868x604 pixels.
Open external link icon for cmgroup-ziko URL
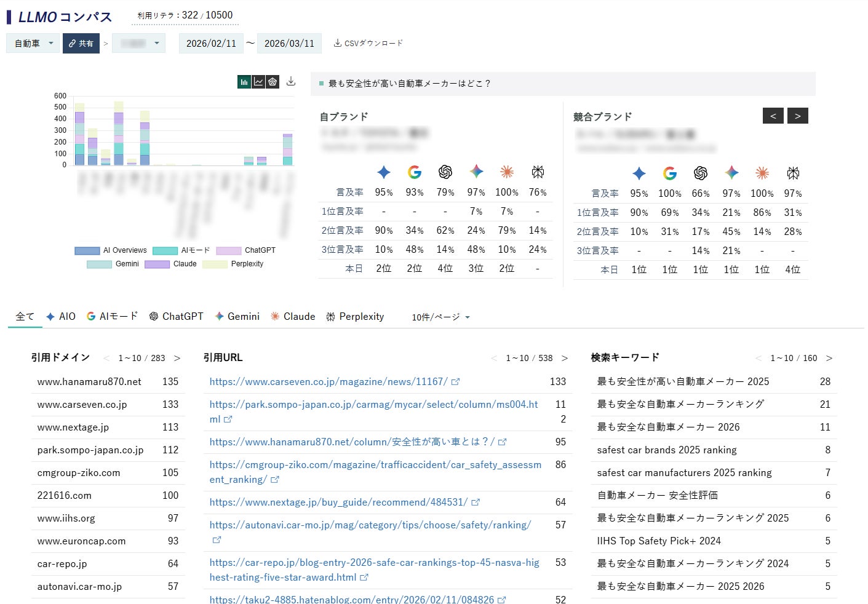[x=275, y=480]
